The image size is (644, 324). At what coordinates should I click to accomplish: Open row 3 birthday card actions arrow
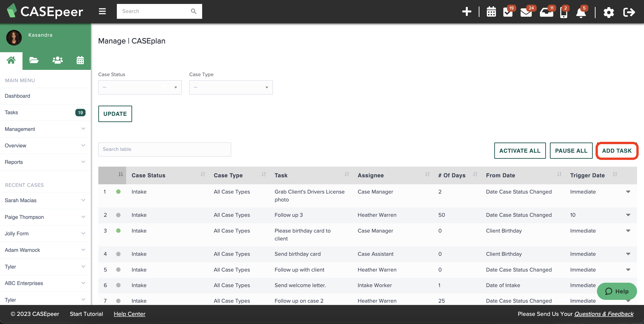point(628,231)
